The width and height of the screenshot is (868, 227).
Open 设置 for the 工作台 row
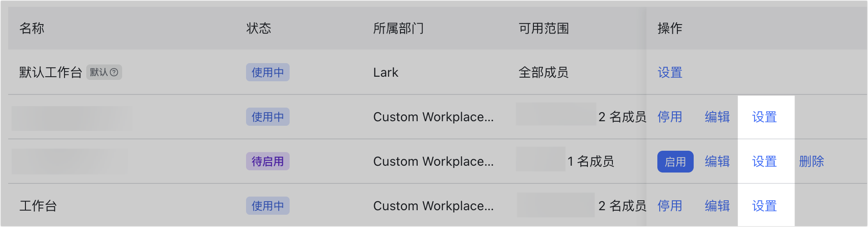coord(764,206)
